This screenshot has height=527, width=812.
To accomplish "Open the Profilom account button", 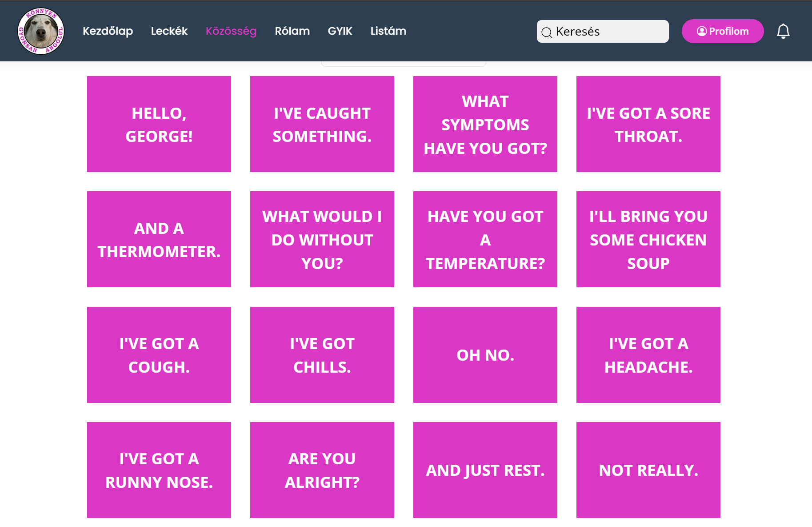I will (x=722, y=31).
